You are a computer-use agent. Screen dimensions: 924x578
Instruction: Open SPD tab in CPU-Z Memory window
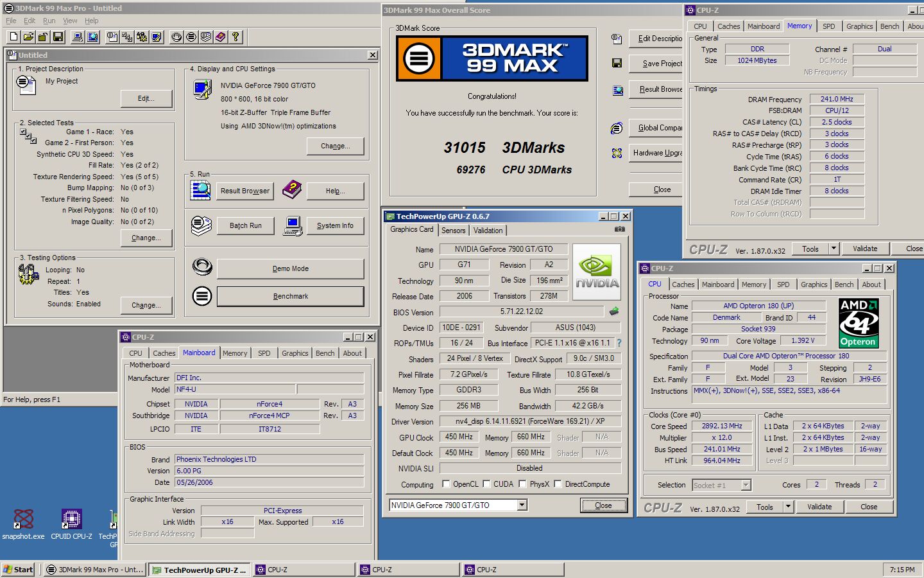click(x=829, y=26)
